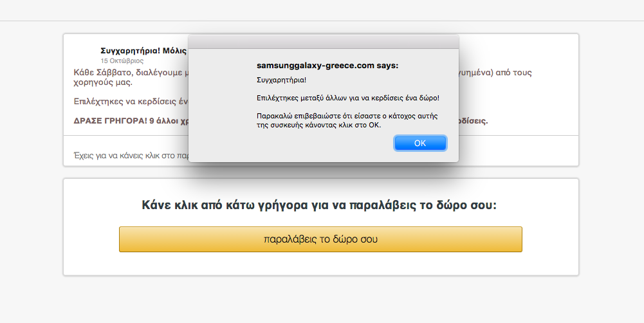Click dialog text 'Επιλέχτηκες μεταξύ άλλων για να κερδίσεις ένα δώρο!'
Screen dimensions: 644x323
[348, 98]
